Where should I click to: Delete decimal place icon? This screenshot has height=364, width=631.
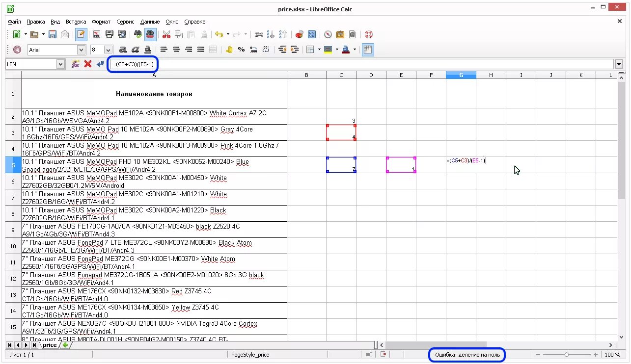266,50
